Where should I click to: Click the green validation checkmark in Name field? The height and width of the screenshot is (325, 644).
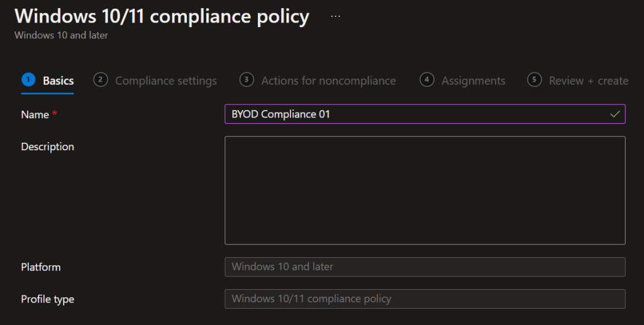[x=614, y=114]
